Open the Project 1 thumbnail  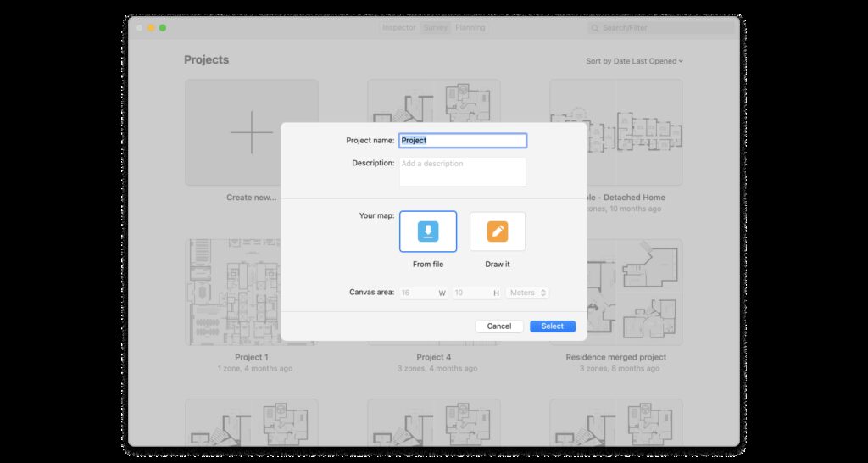[251, 292]
